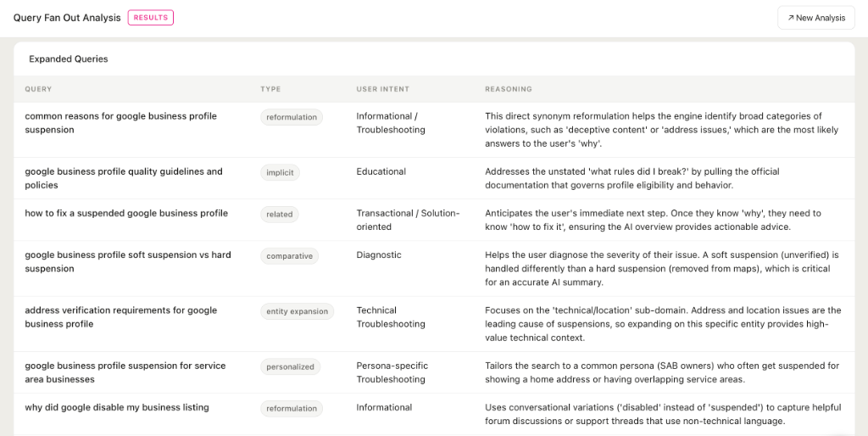Click the New Analysis button
This screenshot has width=868, height=436.
pos(816,18)
